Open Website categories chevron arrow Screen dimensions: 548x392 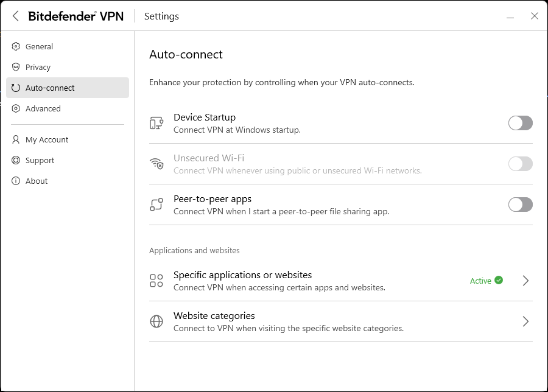[525, 321]
